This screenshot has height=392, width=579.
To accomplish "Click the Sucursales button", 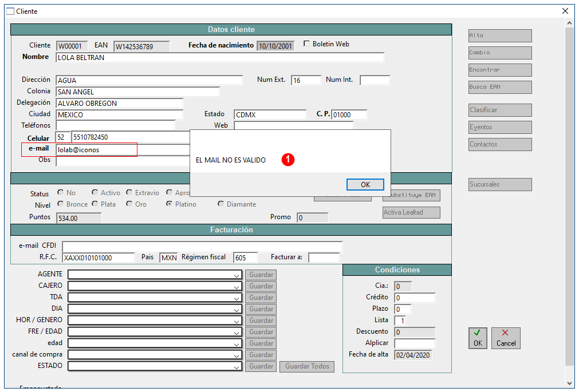I will pos(500,185).
